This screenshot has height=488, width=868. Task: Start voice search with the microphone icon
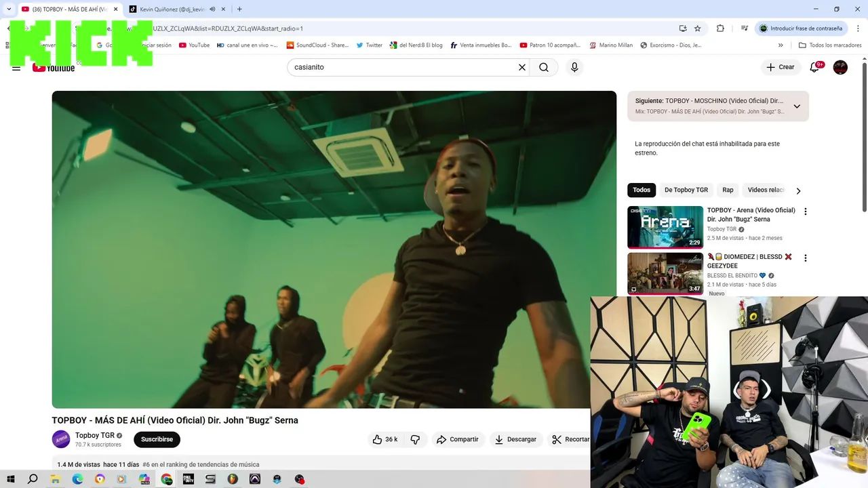[x=574, y=67]
